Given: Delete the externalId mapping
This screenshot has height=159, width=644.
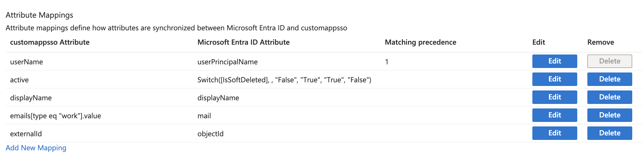Looking at the screenshot, I should [x=610, y=133].
